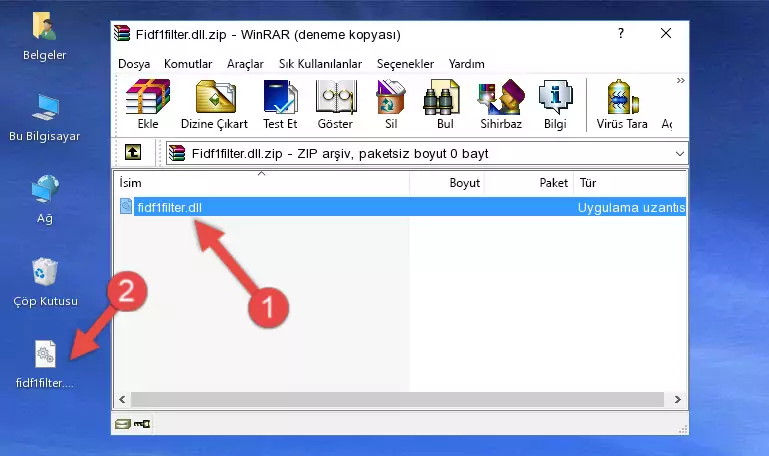Open the Komutlar menu
This screenshot has height=456, width=769.
click(188, 64)
